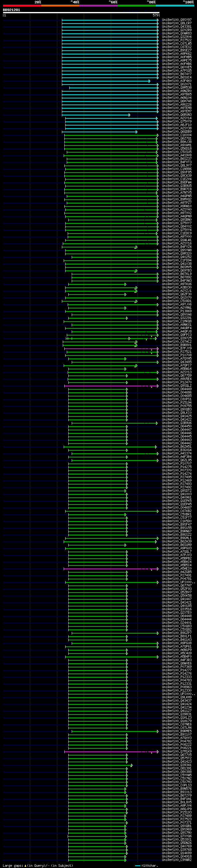Click the query end position 579
This screenshot has width=197, height=868.
coord(155,15)
